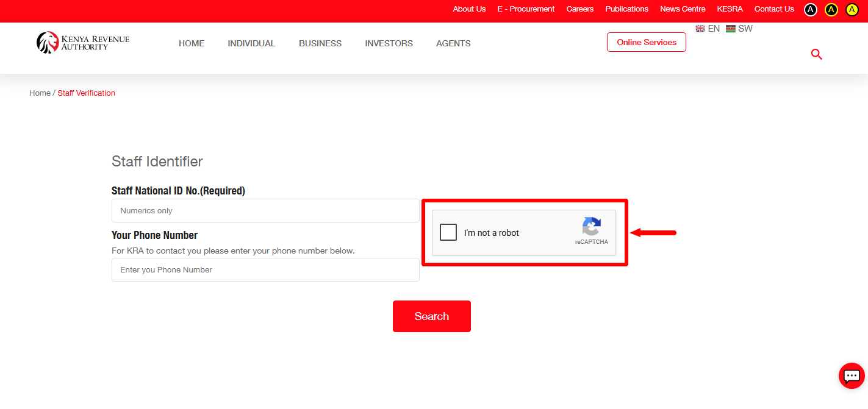Open the KESRA link
Image resolution: width=868 pixels, height=409 pixels.
(x=730, y=9)
